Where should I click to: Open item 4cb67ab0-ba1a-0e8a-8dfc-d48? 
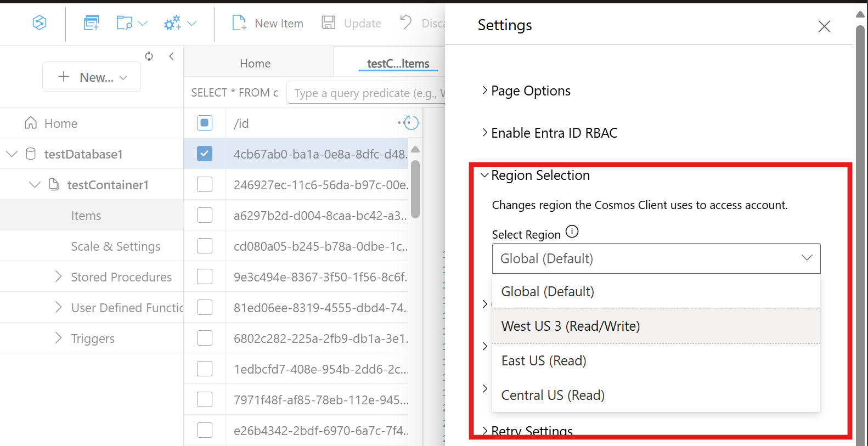(320, 154)
